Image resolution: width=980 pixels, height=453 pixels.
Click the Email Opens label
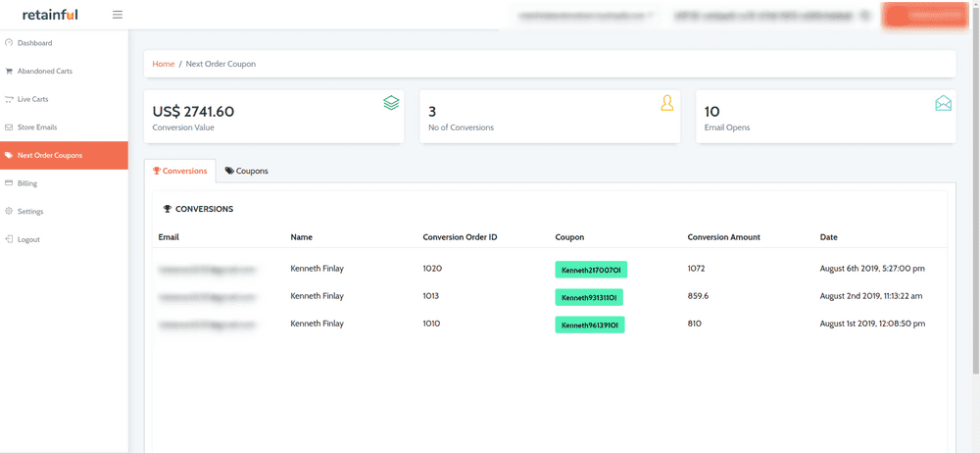[727, 127]
